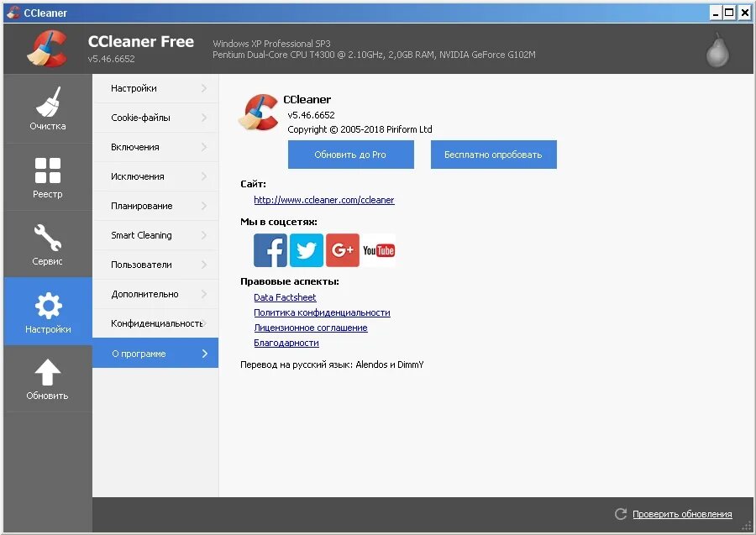Open the Сервис tools section
Screen dimensions: 756x535
point(48,244)
